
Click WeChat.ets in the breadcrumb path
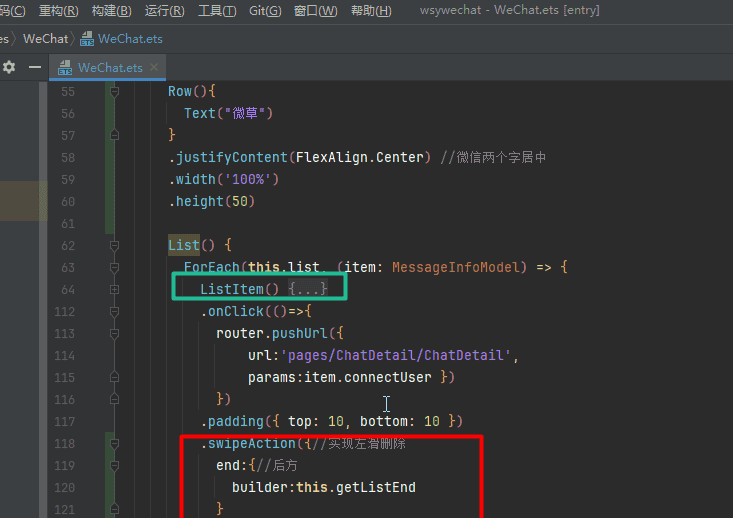(x=130, y=39)
